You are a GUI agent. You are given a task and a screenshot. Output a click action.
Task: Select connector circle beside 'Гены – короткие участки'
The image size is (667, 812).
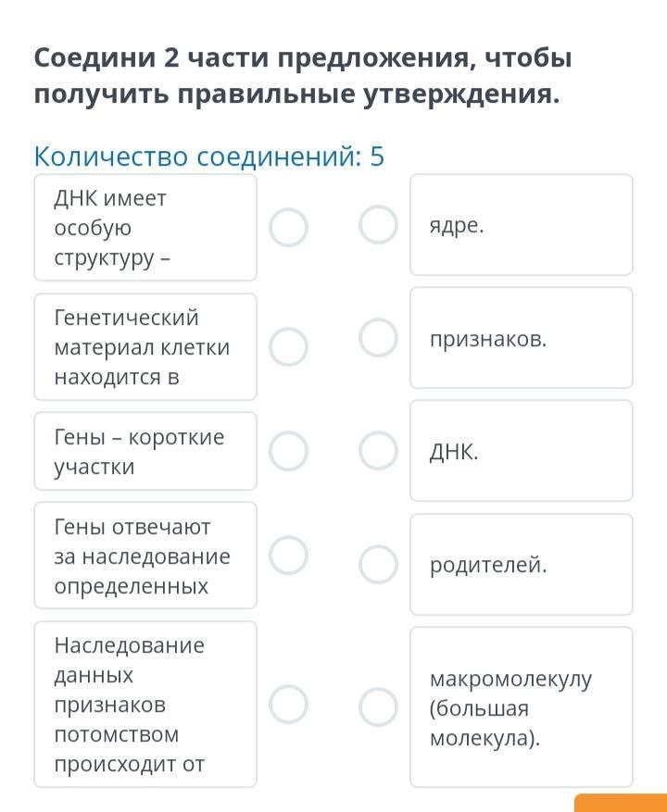pyautogui.click(x=288, y=451)
